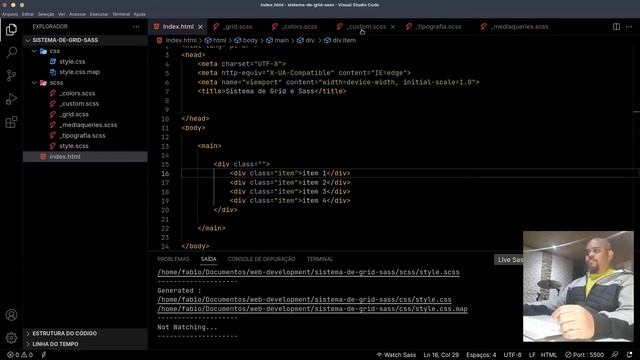This screenshot has height=360, width=640.
Task: Open the Saída panel tab
Action: tap(208, 259)
